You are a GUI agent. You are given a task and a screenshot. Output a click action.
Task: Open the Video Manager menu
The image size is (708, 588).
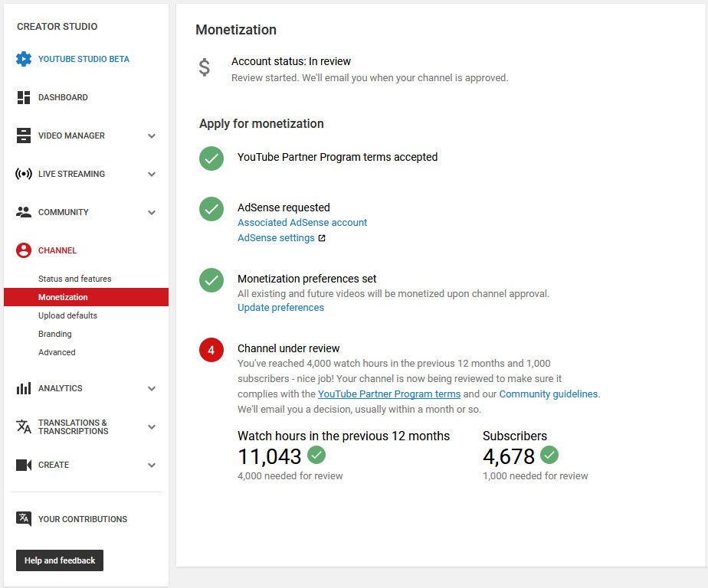[x=71, y=136]
